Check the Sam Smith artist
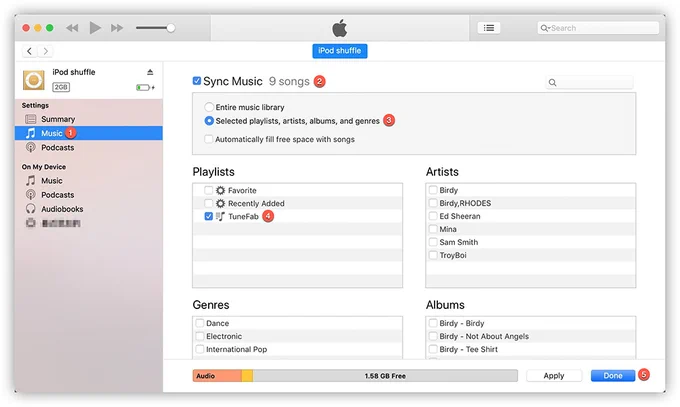 pos(433,242)
